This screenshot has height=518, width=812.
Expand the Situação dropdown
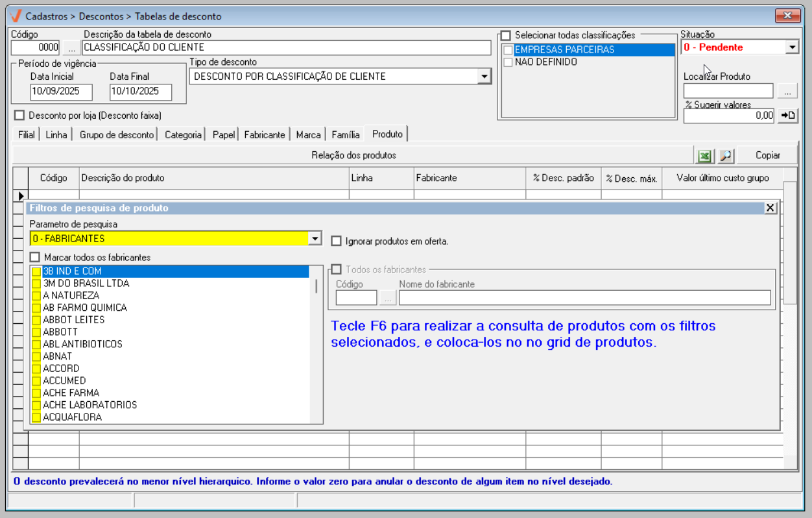[x=792, y=47]
